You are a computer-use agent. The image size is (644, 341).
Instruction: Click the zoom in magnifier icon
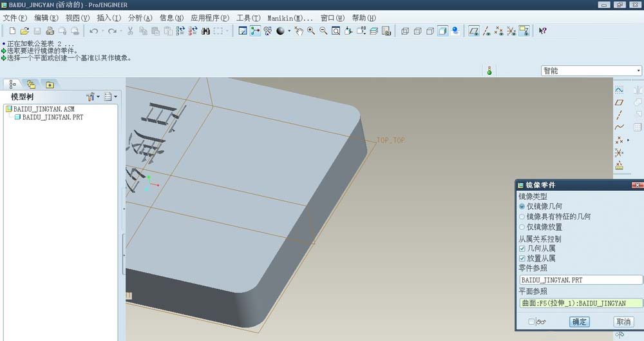[x=310, y=31]
